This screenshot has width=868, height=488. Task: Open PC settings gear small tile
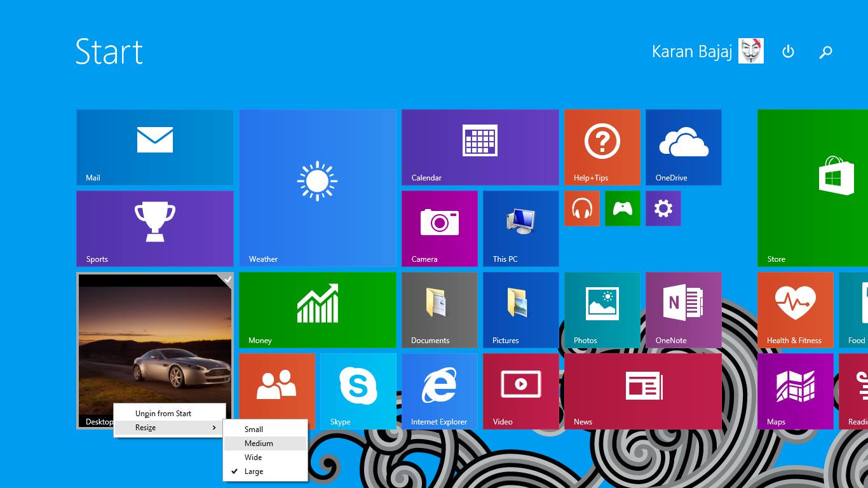tap(663, 208)
